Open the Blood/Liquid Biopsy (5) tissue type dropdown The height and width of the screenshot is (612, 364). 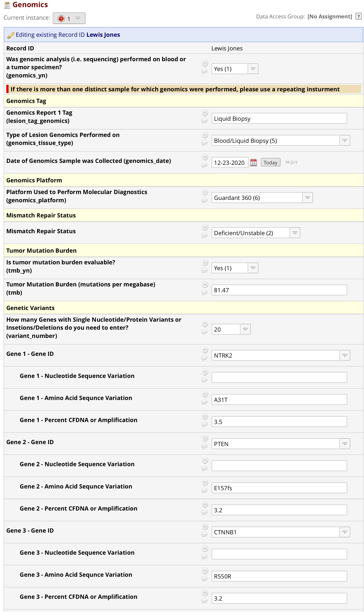281,140
